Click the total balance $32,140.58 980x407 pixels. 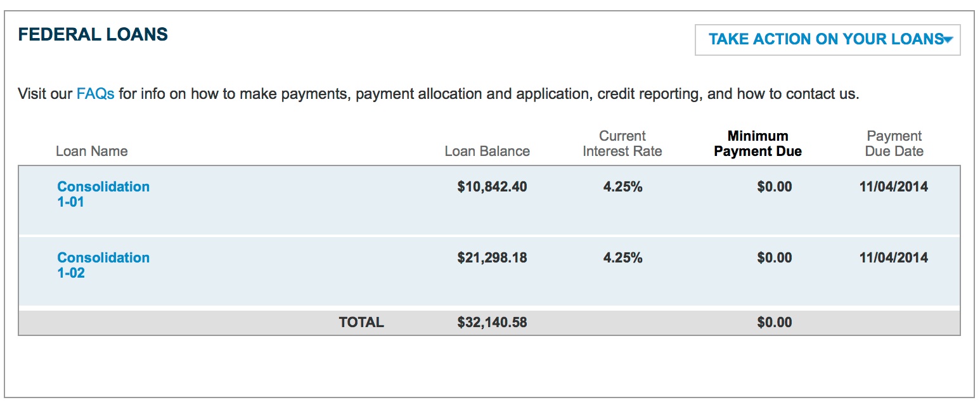[492, 322]
